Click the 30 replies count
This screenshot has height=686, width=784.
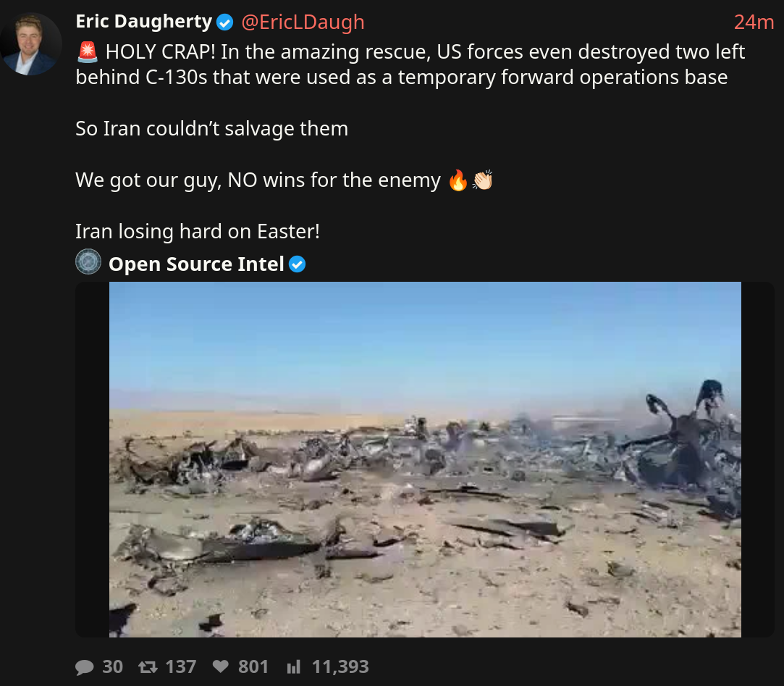pos(112,667)
